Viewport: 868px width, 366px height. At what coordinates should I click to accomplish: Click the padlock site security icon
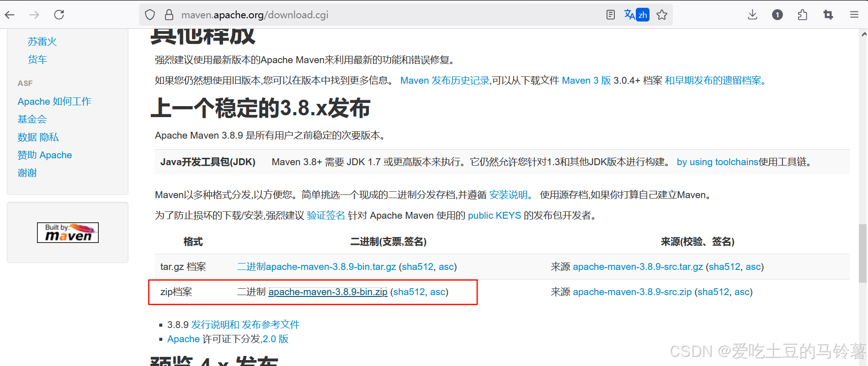point(169,15)
